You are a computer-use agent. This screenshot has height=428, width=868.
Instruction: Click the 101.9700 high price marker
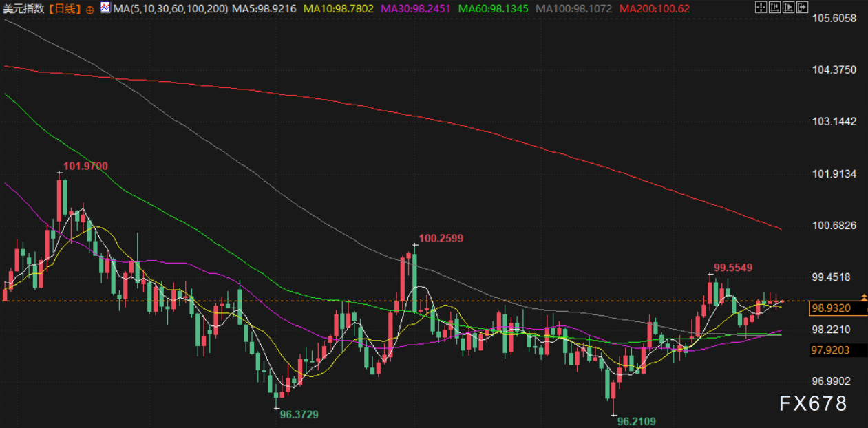[x=85, y=166]
